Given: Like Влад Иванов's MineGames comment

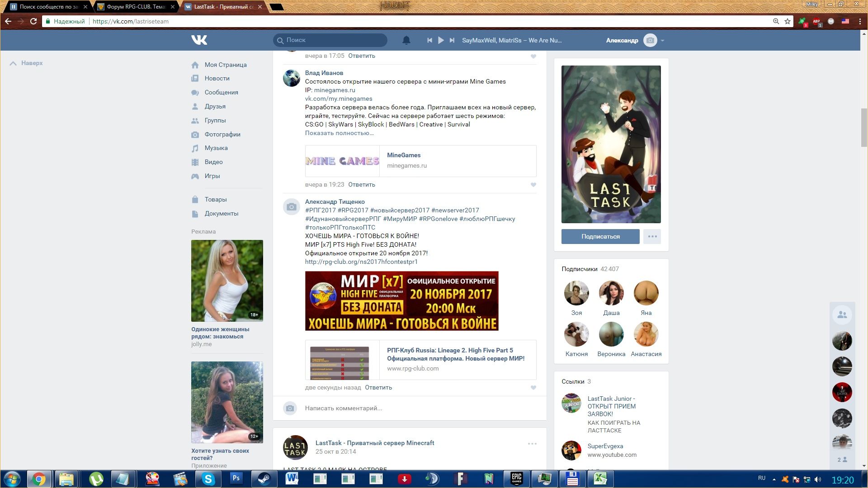Looking at the screenshot, I should [533, 185].
